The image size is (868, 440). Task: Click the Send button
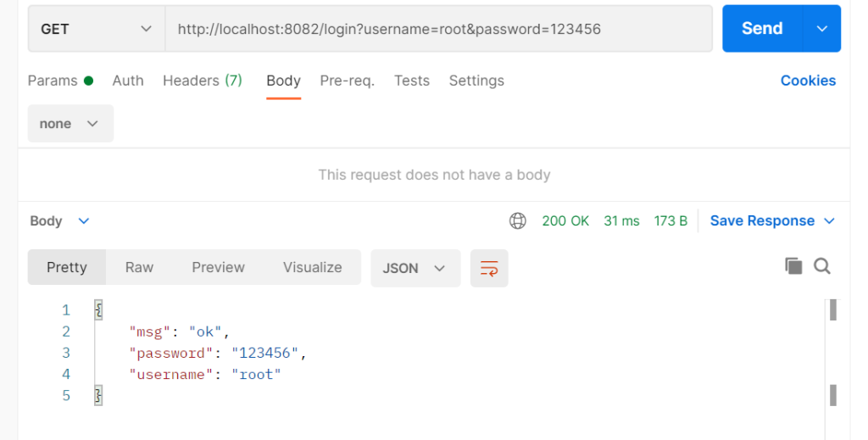(761, 29)
